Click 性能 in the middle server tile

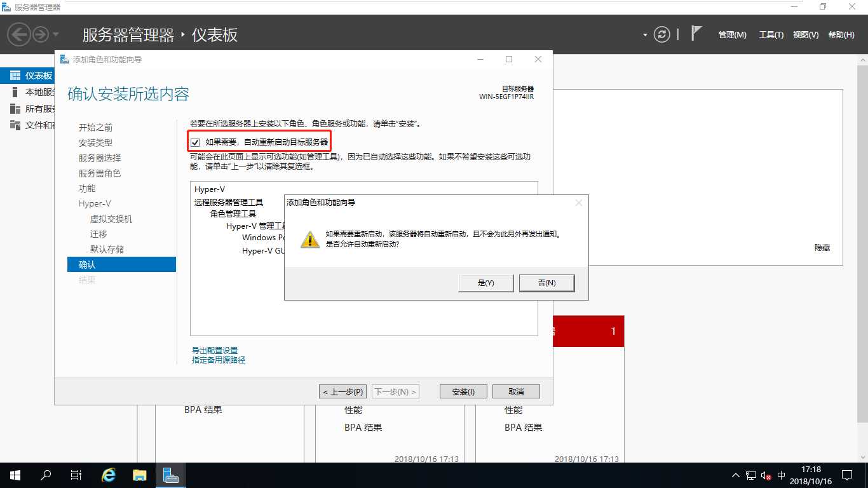coord(353,410)
